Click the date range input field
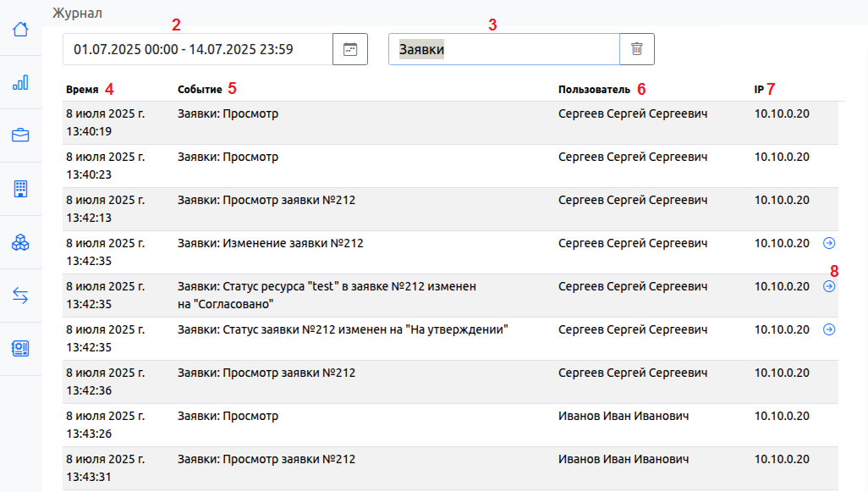Screen dimensions: 868x492 (196, 49)
